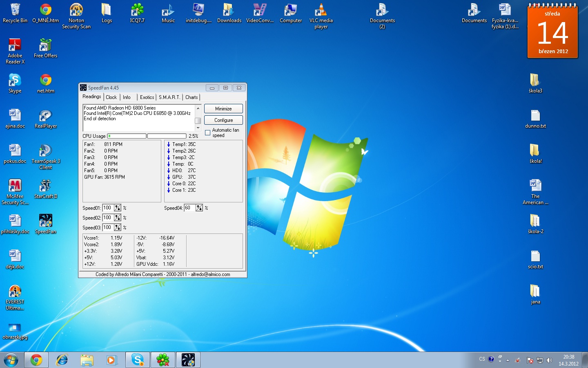Open the Free Offers desktop icon
588x368 pixels.
coord(46,48)
